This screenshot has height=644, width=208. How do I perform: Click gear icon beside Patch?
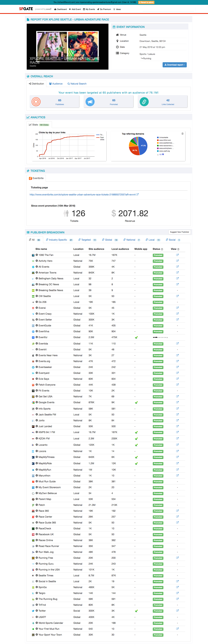point(37,505)
